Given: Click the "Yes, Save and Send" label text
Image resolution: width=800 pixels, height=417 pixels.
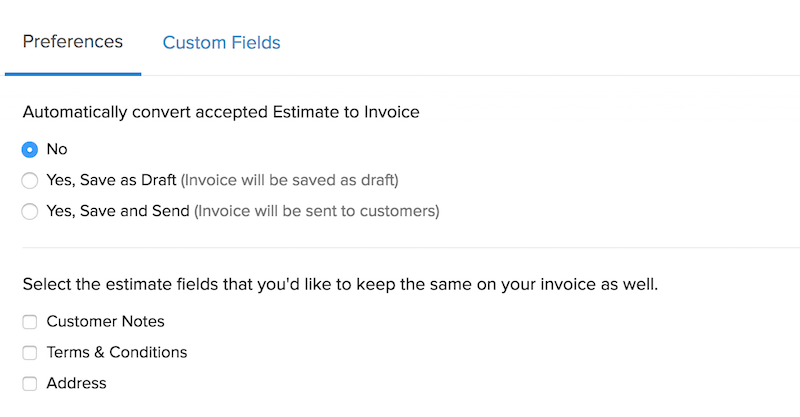Looking at the screenshot, I should pos(118,211).
